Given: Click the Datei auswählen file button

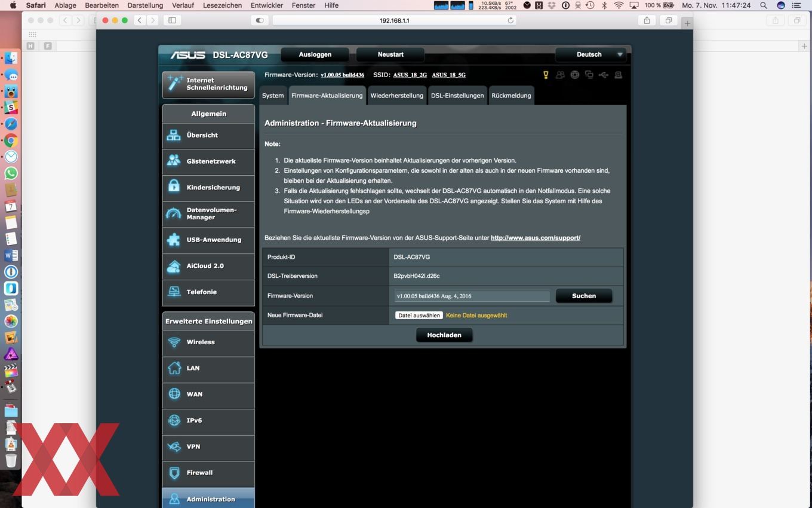Looking at the screenshot, I should 419,316.
